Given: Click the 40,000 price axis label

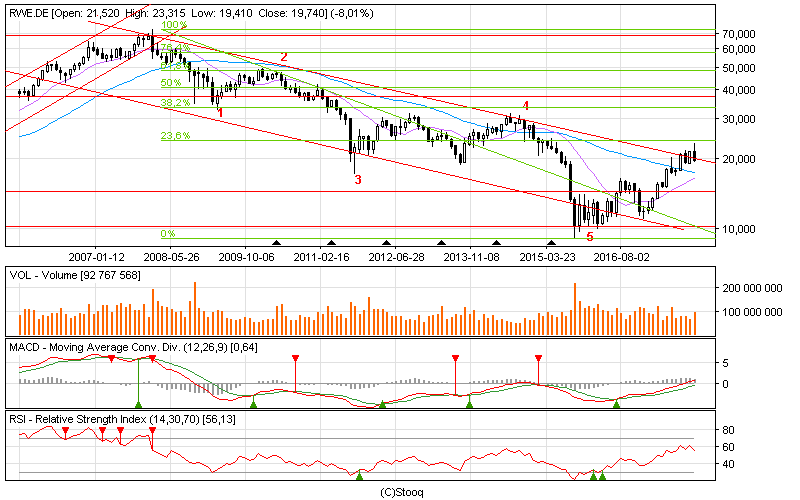Looking at the screenshot, I should pos(739,90).
